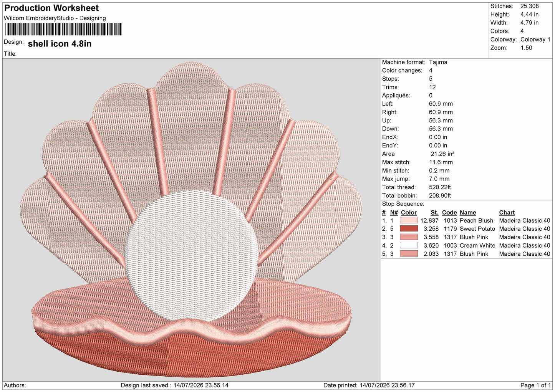
Task: Click the Max stitch value 11.6 mm
Action: click(x=441, y=162)
